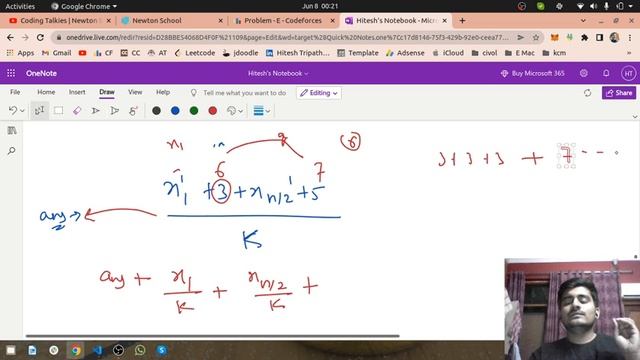Open the MetaMask fox extension
Image resolution: width=640 pixels, height=360 pixels.
tap(554, 38)
